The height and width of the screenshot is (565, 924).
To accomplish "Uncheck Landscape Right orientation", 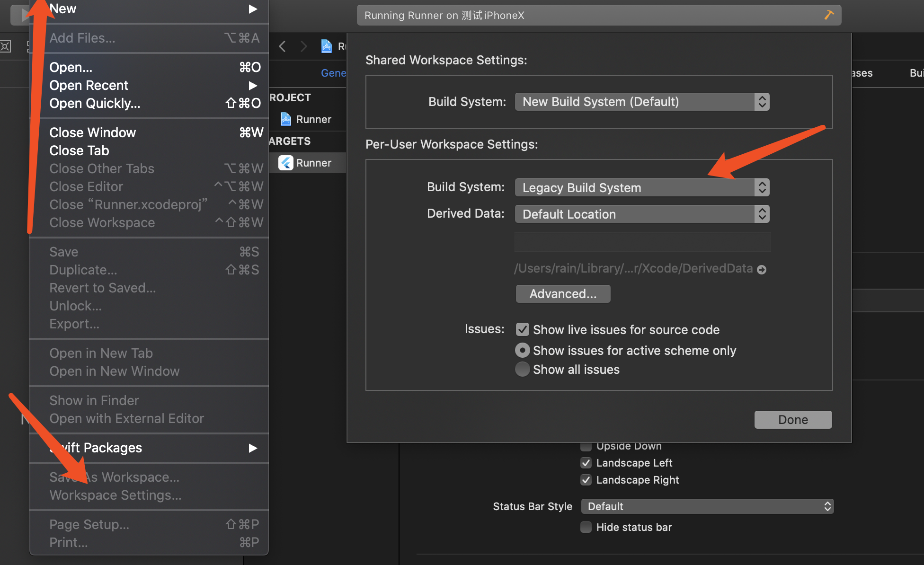I will [x=586, y=480].
